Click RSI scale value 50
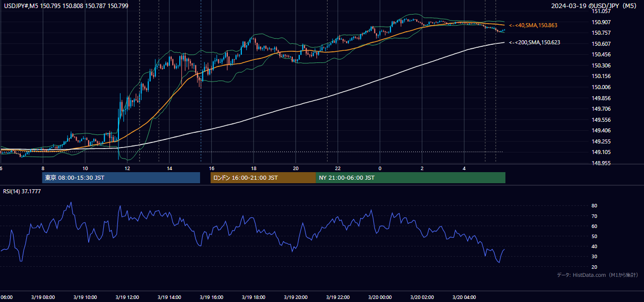The height and width of the screenshot is (302, 644). point(594,237)
